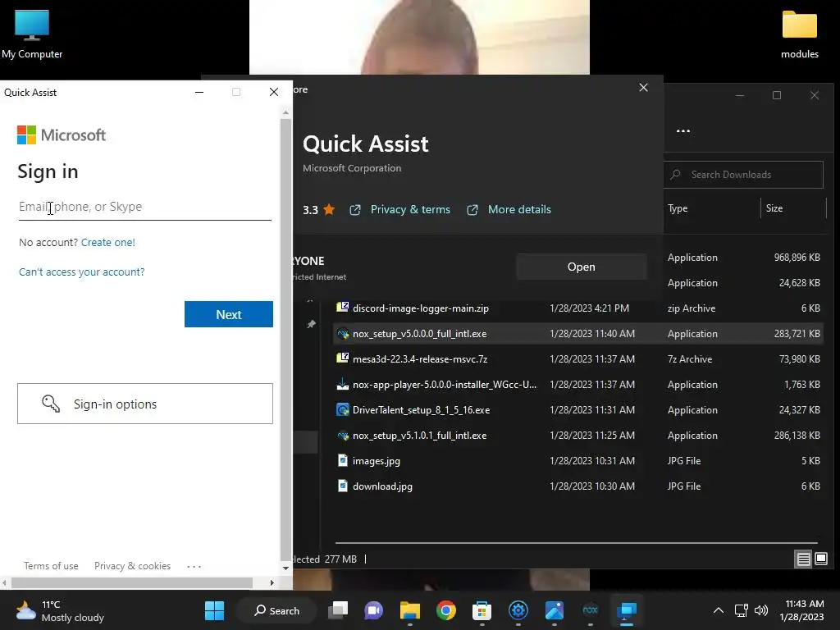Close the Microsoft Store Quick Assist popup

coord(643,87)
